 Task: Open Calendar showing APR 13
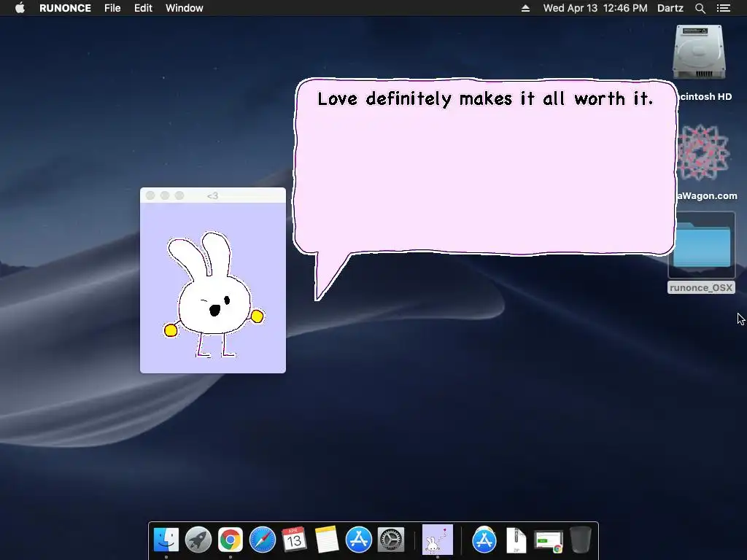click(295, 540)
